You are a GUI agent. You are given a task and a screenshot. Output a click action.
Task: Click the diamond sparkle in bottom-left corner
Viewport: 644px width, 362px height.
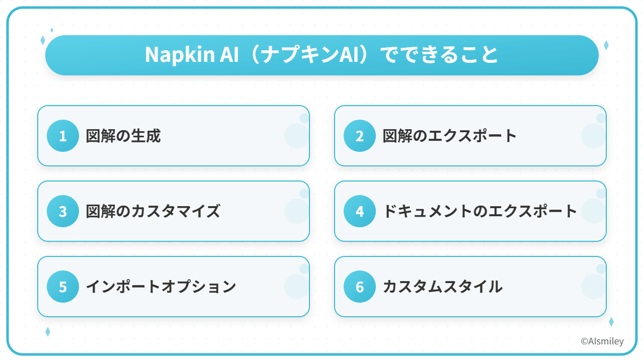coord(48,332)
